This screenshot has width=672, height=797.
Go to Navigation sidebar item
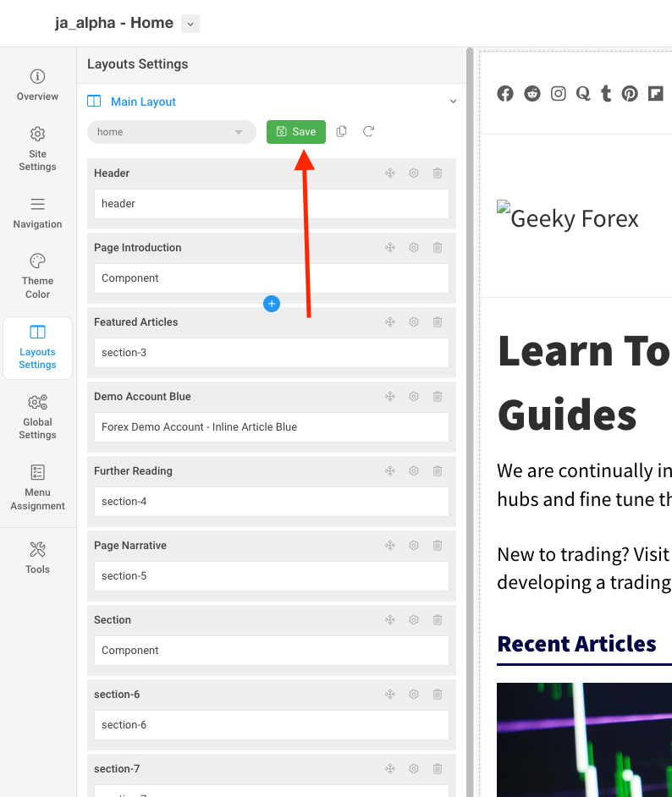tap(37, 213)
